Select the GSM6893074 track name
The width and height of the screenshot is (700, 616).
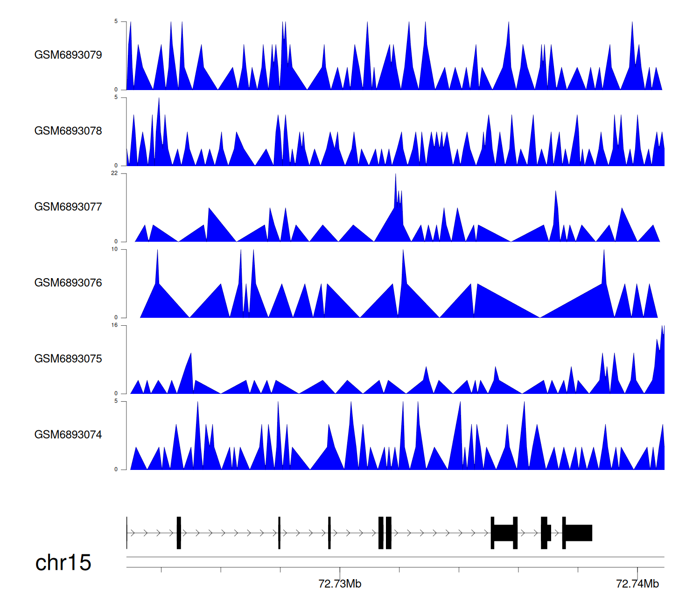point(68,435)
